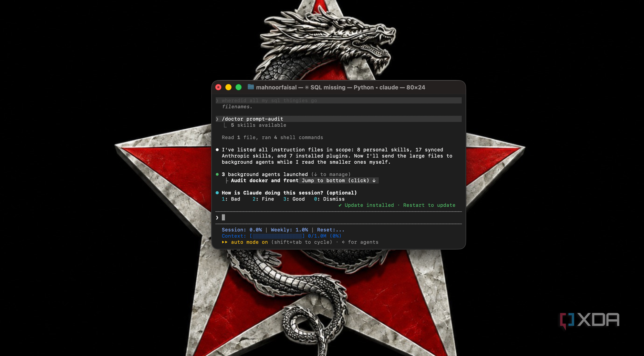The height and width of the screenshot is (356, 644).
Task: Click 'auto mode on' status indicator
Action: [x=249, y=242]
